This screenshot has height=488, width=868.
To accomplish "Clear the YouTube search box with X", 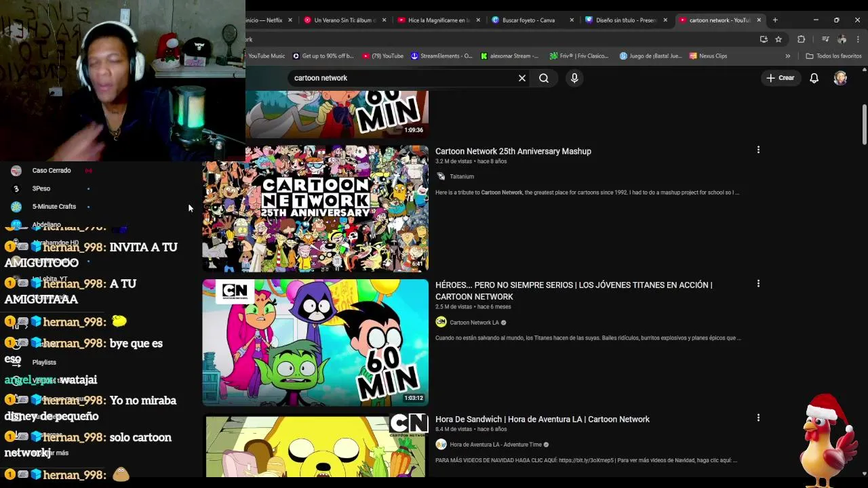I will click(522, 78).
